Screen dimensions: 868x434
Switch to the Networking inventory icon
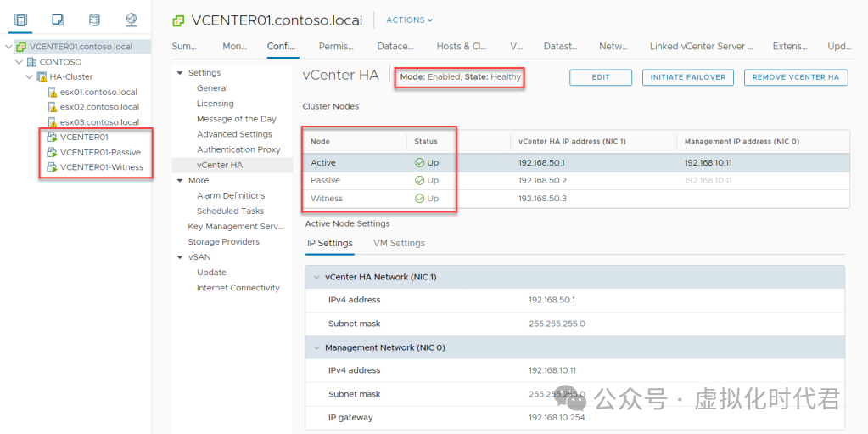pos(131,20)
